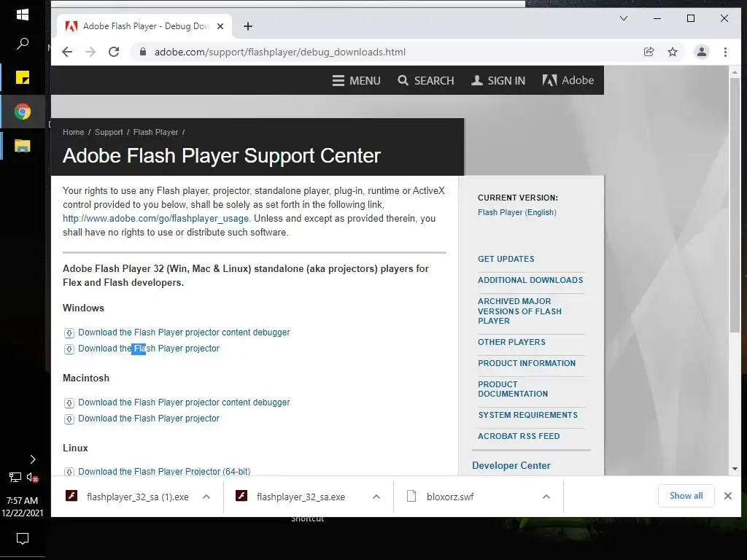Open ADDITIONAL DOWNLOADS sidebar link

530,280
